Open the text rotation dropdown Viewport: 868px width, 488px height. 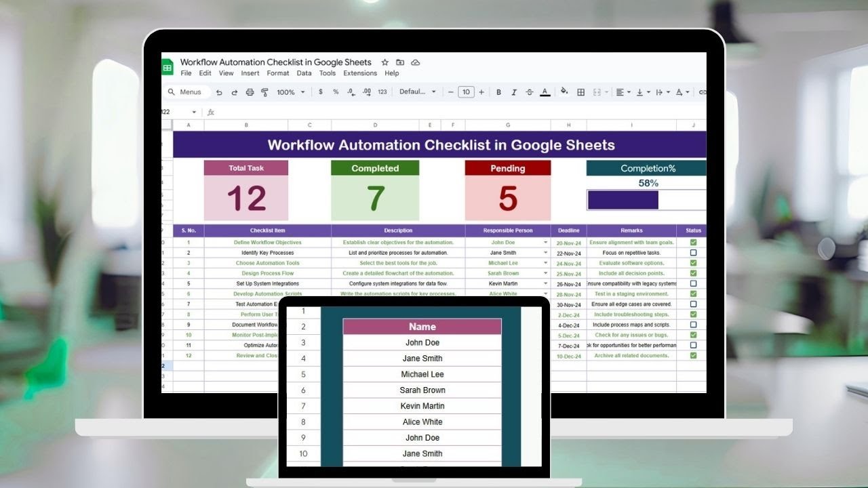click(x=682, y=92)
